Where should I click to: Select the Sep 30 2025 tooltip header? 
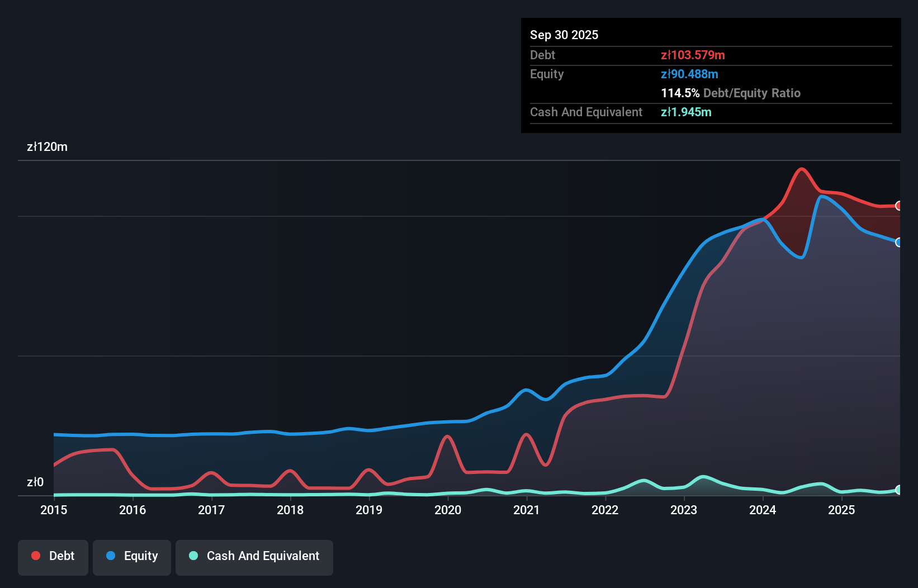[x=565, y=35]
